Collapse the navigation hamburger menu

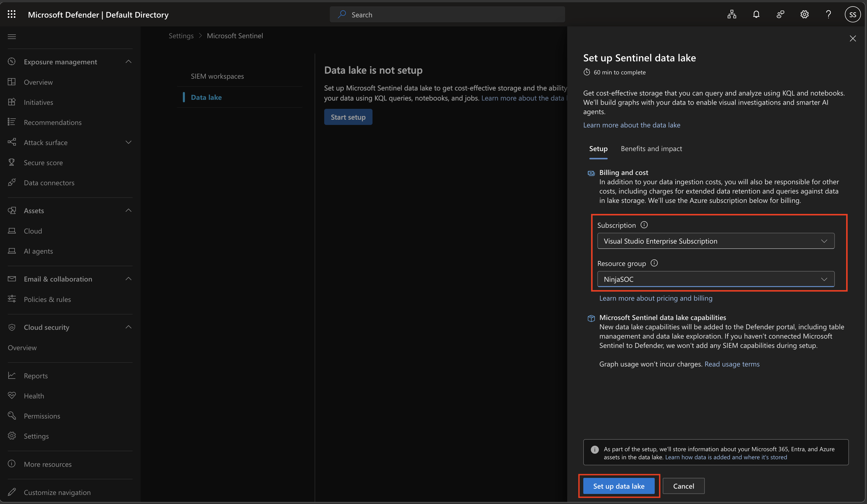pos(12,36)
